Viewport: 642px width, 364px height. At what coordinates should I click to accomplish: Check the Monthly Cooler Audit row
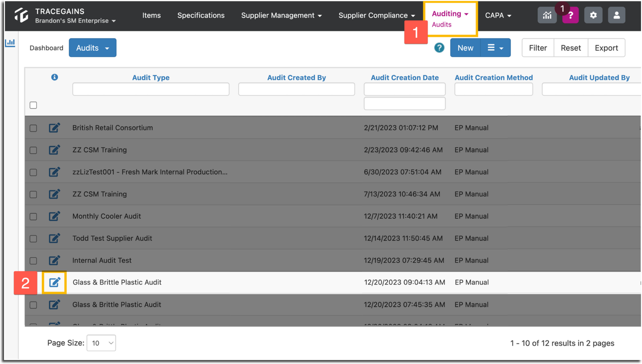pyautogui.click(x=33, y=216)
